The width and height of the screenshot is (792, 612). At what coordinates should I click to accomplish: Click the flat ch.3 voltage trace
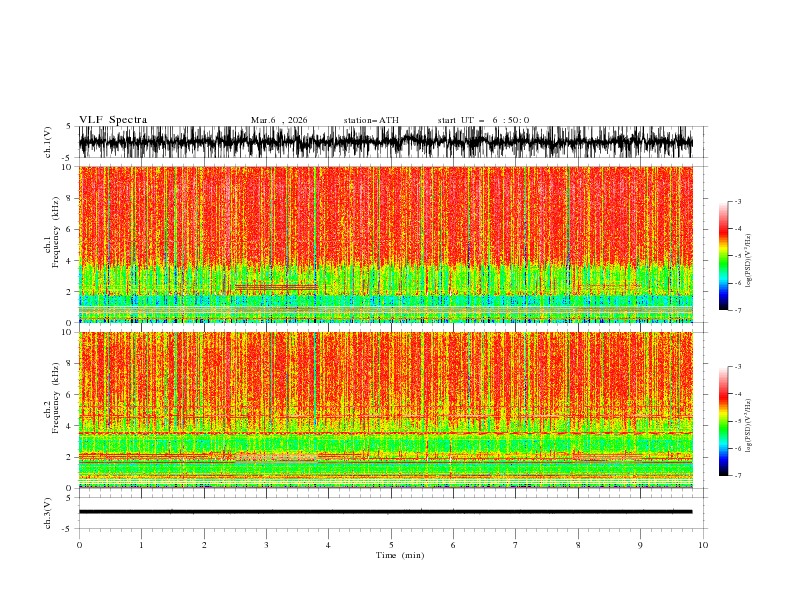(x=385, y=512)
